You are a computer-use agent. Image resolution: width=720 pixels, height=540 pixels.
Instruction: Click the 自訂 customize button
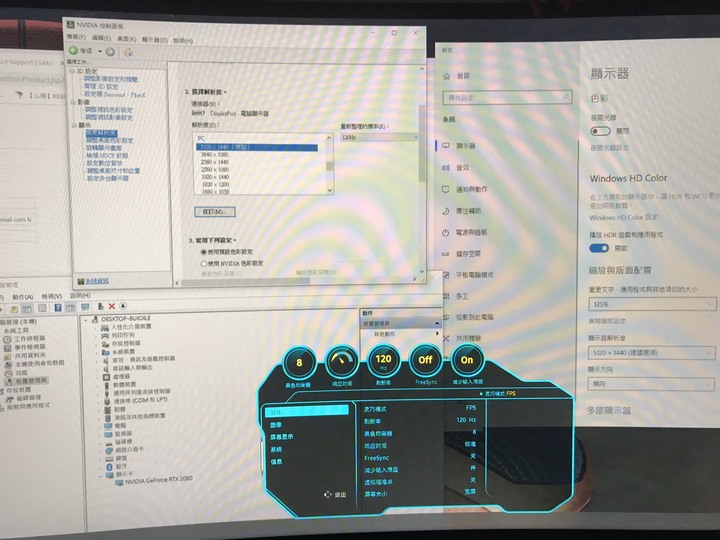[x=215, y=212]
